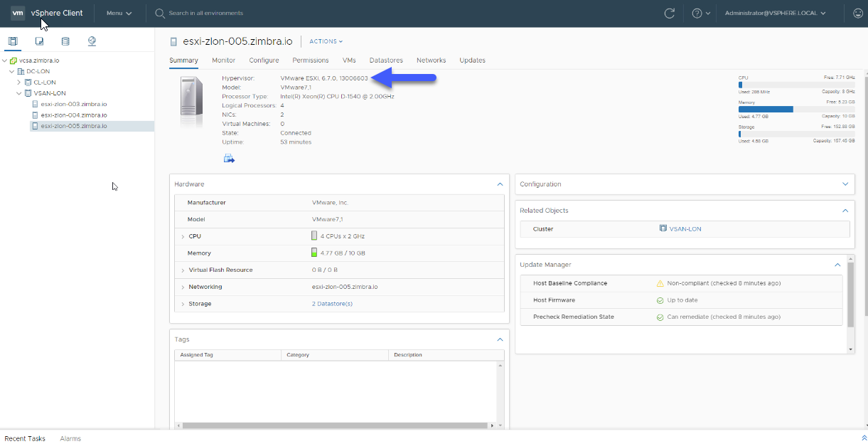Screen dimensions: 868x444
Task: Open the Alarms tab
Action: (x=70, y=438)
